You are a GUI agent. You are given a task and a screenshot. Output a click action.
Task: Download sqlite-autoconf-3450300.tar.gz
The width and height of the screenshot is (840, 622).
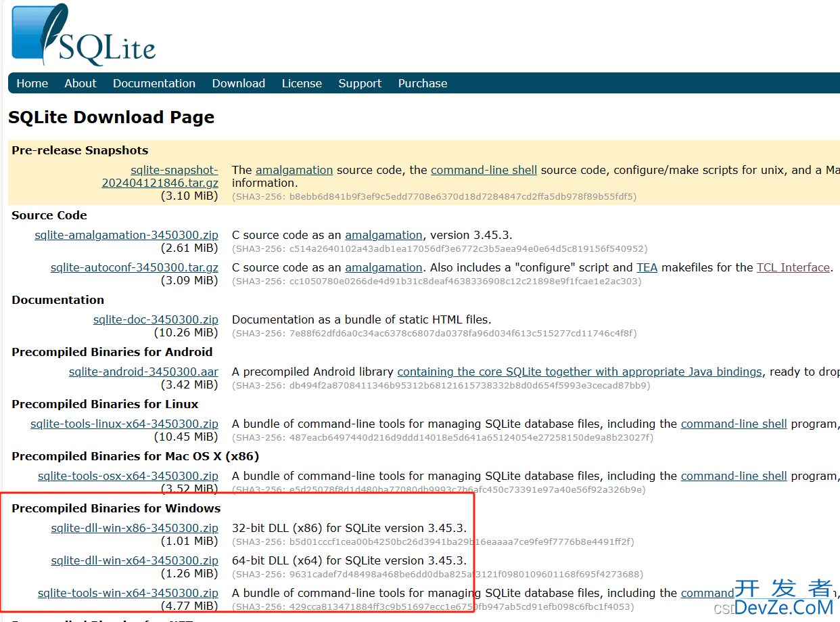pyautogui.click(x=135, y=267)
